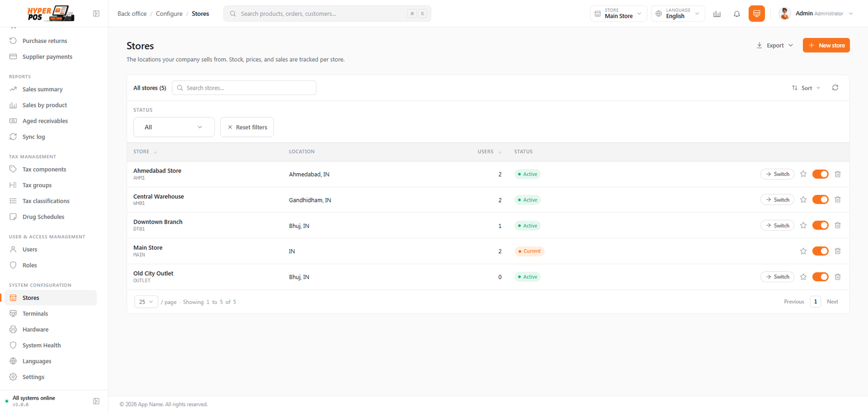Toggle the Old City Outlet switch

click(820, 277)
